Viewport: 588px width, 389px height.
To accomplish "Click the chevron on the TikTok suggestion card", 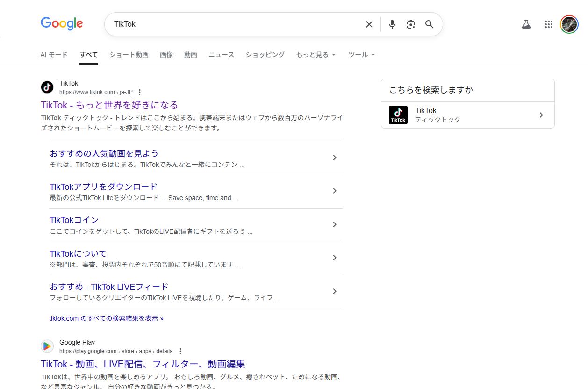I will coord(541,115).
